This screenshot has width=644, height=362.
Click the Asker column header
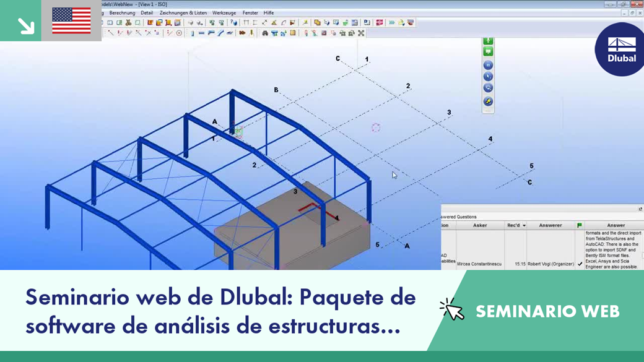[x=480, y=225]
